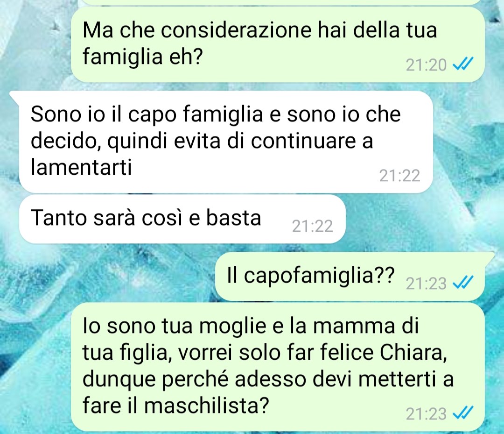The image size is (504, 434).
Task: Tap 21:22 timestamp under 'lamentarti'
Action: [x=399, y=176]
